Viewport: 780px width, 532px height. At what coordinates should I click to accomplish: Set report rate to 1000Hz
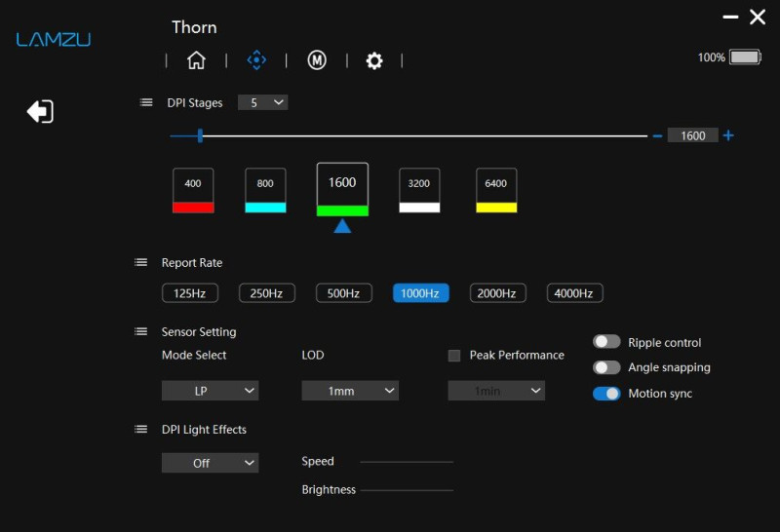pyautogui.click(x=421, y=293)
